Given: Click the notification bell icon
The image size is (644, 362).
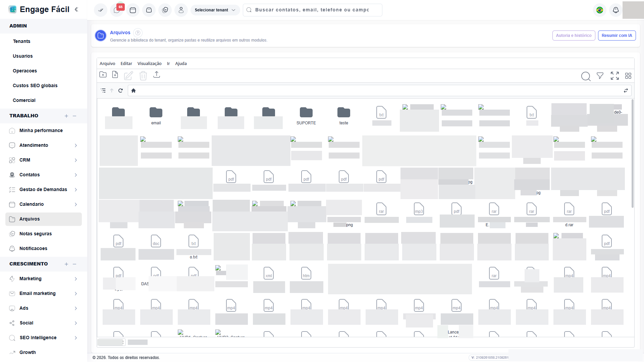Looking at the screenshot, I should 616,10.
